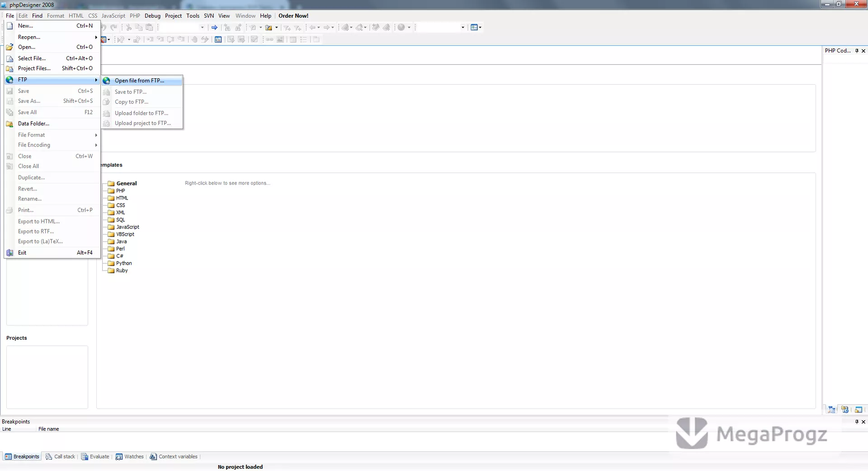This screenshot has height=471, width=868.
Task: Open the empty combo box left of the Go arrow
Action: 183,28
